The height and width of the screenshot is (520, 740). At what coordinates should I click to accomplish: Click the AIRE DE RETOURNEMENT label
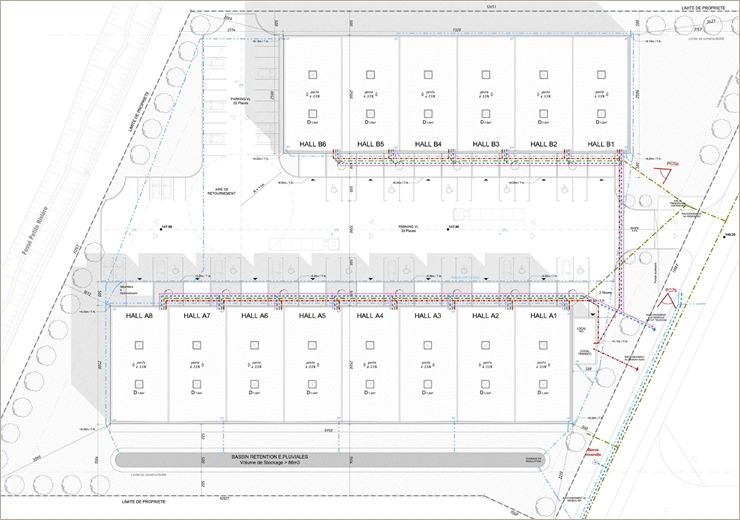coord(221,192)
